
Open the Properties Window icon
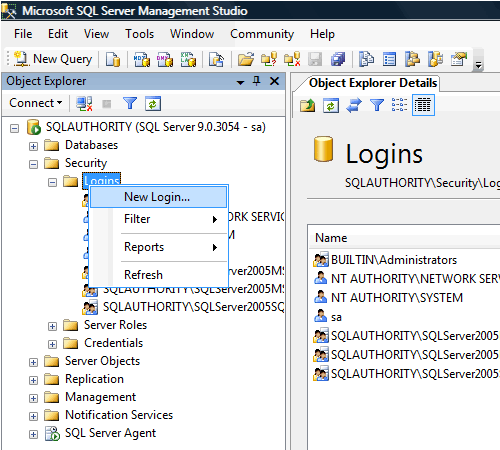[459, 59]
